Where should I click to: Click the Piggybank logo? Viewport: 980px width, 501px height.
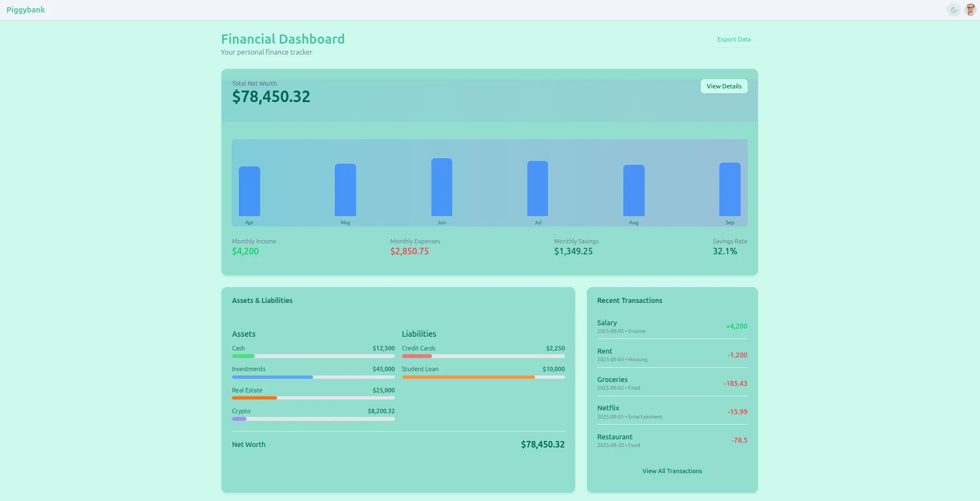pos(26,10)
